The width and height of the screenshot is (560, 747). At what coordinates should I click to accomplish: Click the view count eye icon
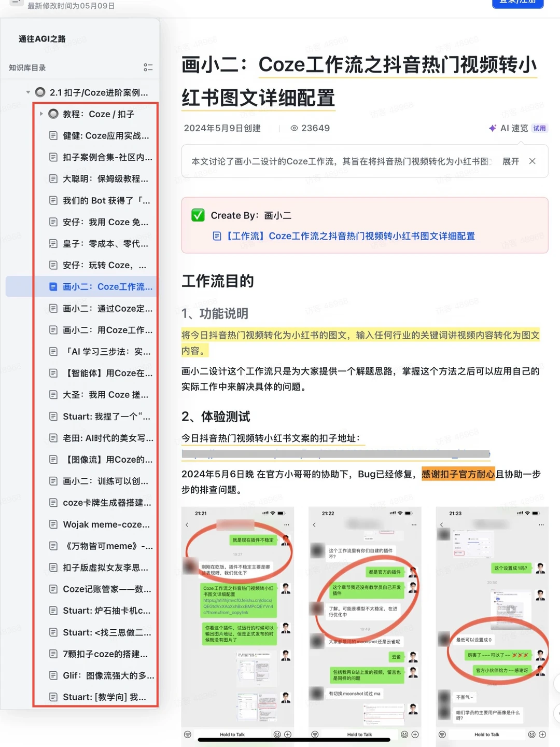pyautogui.click(x=294, y=128)
